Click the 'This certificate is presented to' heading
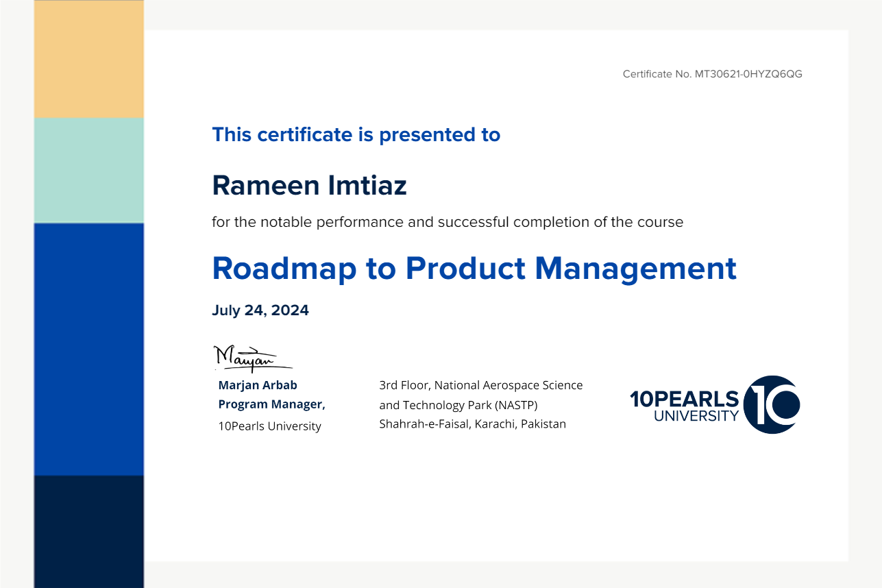This screenshot has width=882, height=588. 356,134
